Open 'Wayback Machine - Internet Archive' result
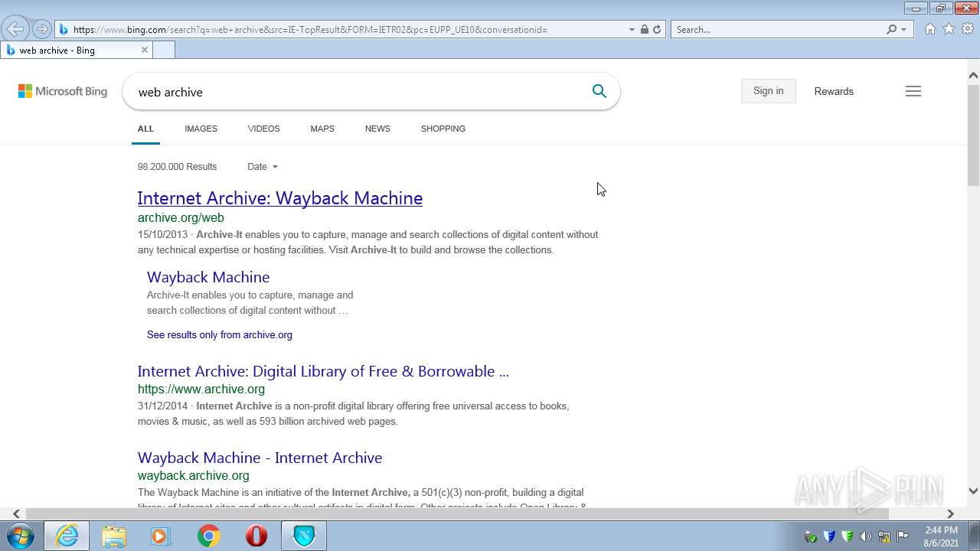980x551 pixels. coord(260,458)
